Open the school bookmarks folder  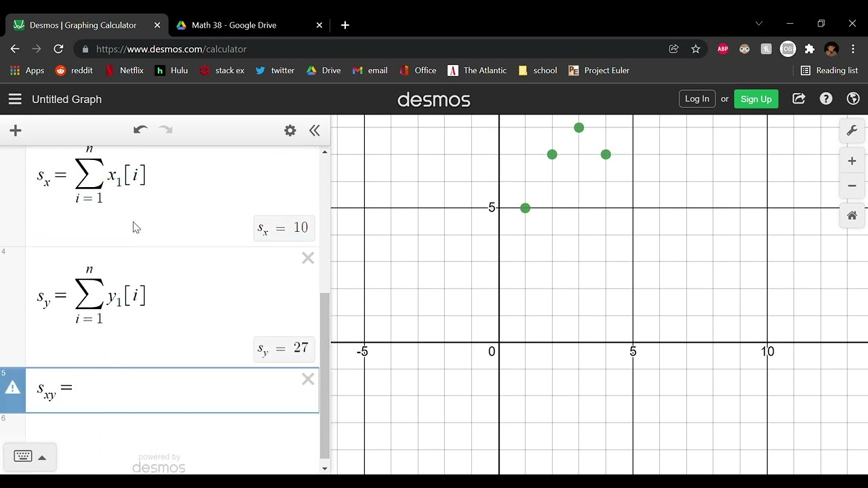(538, 70)
